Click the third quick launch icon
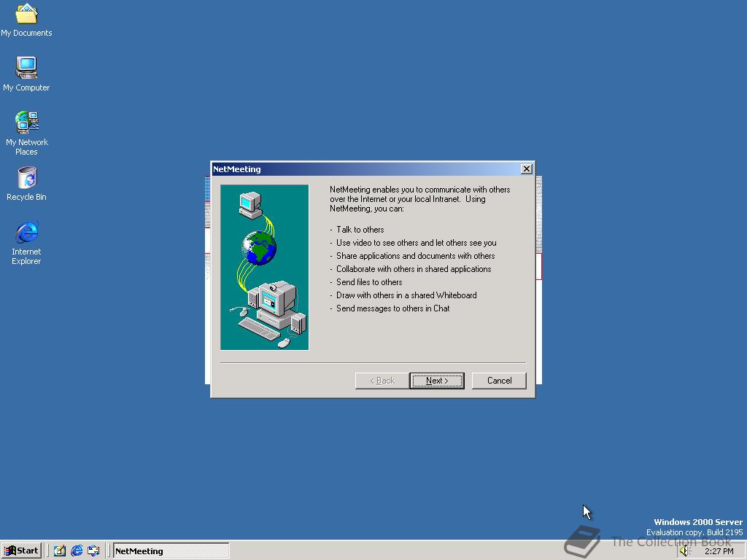The image size is (747, 560). [x=93, y=551]
